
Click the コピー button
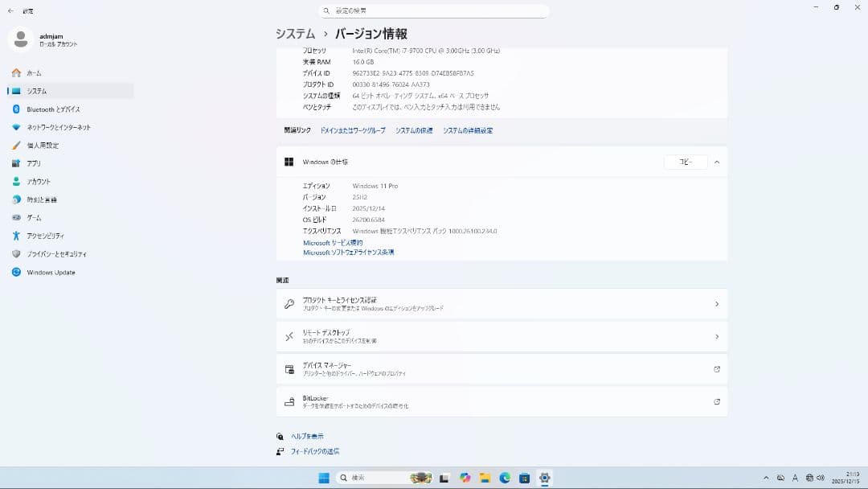tap(687, 161)
